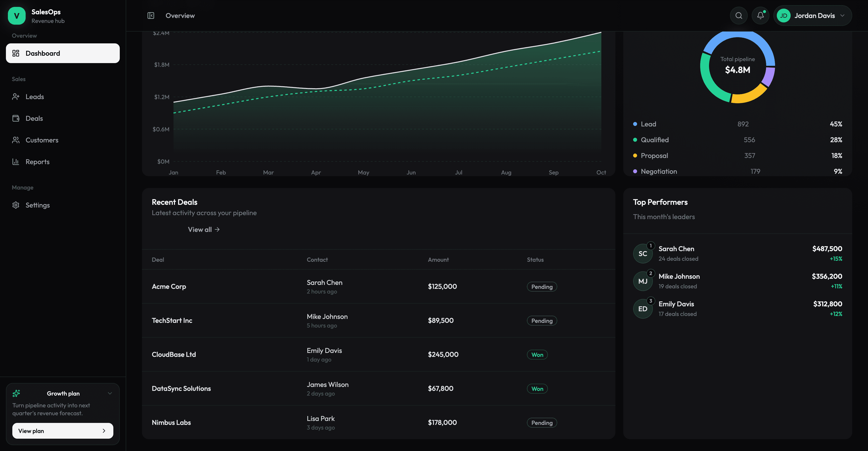Click the rank 1 badge on Sarah Chen
The image size is (868, 451).
coord(651,246)
